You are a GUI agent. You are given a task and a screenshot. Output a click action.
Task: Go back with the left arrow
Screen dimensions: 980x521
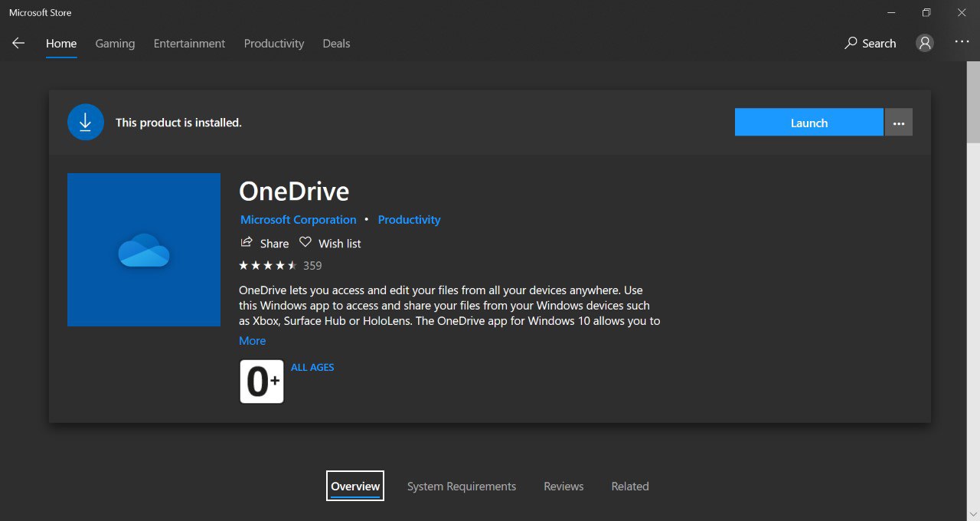click(x=18, y=44)
